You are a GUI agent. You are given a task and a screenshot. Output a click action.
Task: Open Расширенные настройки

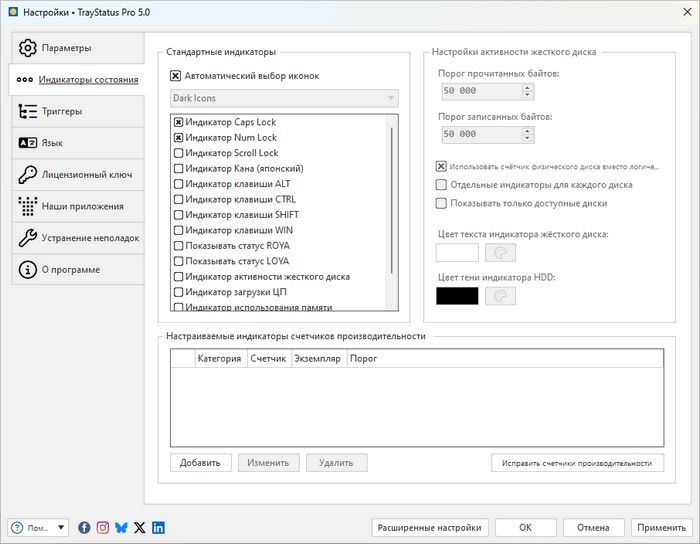pyautogui.click(x=430, y=527)
